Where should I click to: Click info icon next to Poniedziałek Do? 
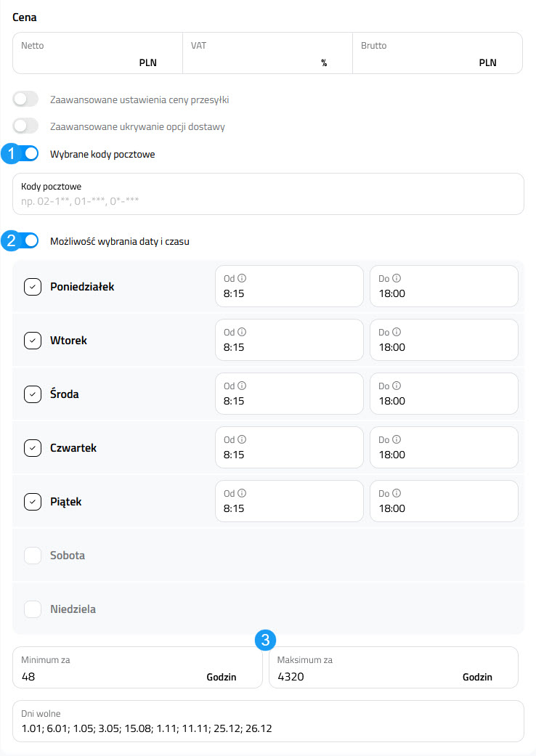(397, 277)
